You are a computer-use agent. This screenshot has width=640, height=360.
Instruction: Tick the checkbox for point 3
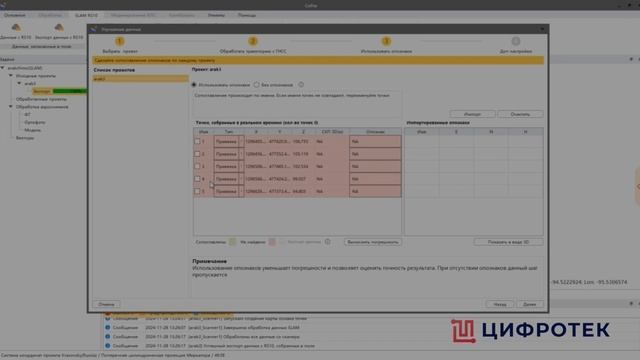coord(198,167)
